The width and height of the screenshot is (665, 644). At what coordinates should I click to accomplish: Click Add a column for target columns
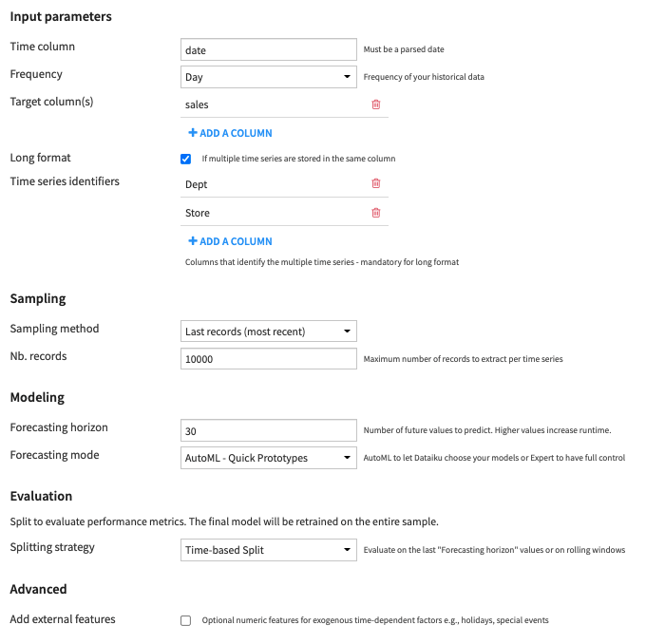236,133
